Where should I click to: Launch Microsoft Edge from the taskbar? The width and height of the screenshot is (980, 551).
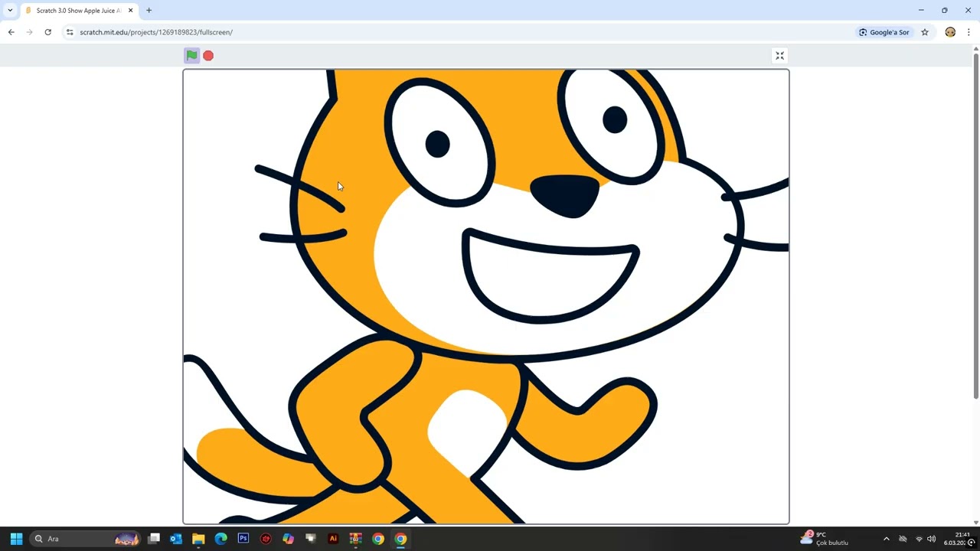tap(220, 539)
